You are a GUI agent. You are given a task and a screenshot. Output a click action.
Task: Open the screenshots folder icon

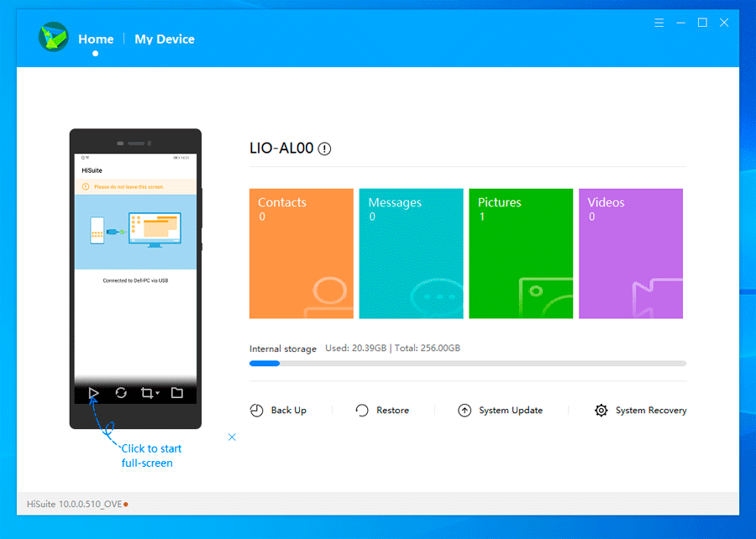click(177, 393)
